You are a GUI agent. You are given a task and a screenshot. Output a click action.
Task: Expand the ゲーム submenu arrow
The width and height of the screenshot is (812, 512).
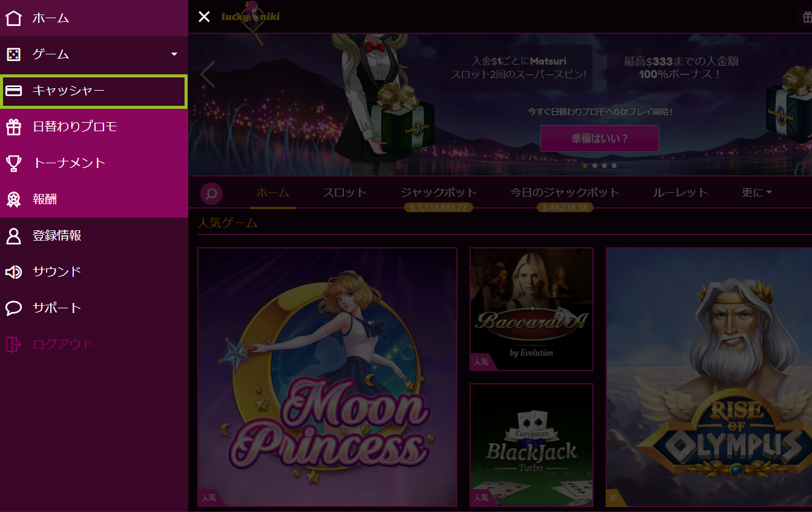point(174,54)
